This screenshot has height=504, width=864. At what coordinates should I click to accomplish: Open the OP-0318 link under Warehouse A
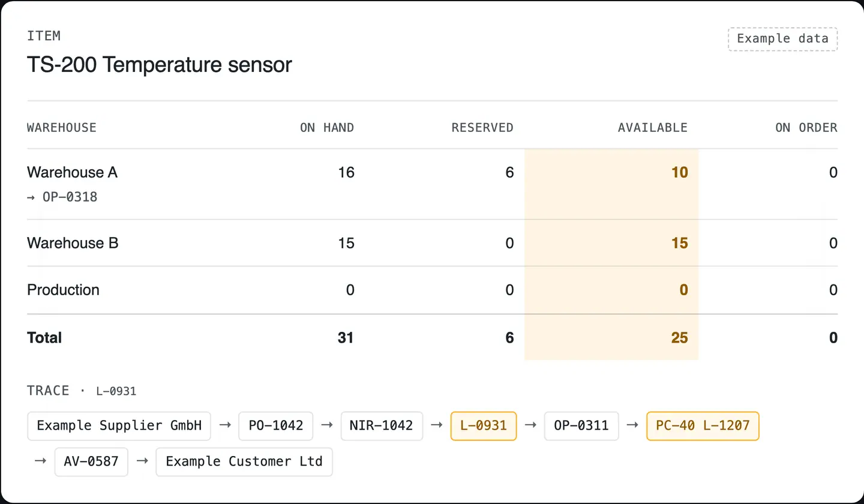[x=62, y=197]
